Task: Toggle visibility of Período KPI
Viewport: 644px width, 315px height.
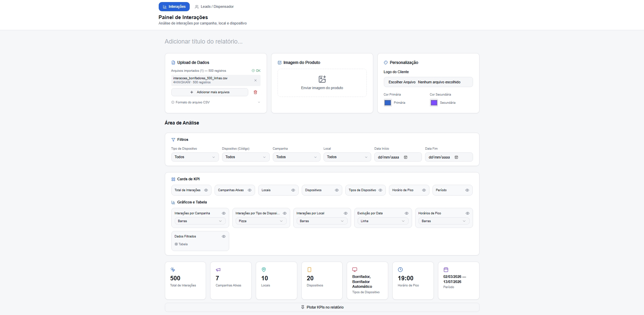Action: point(467,190)
